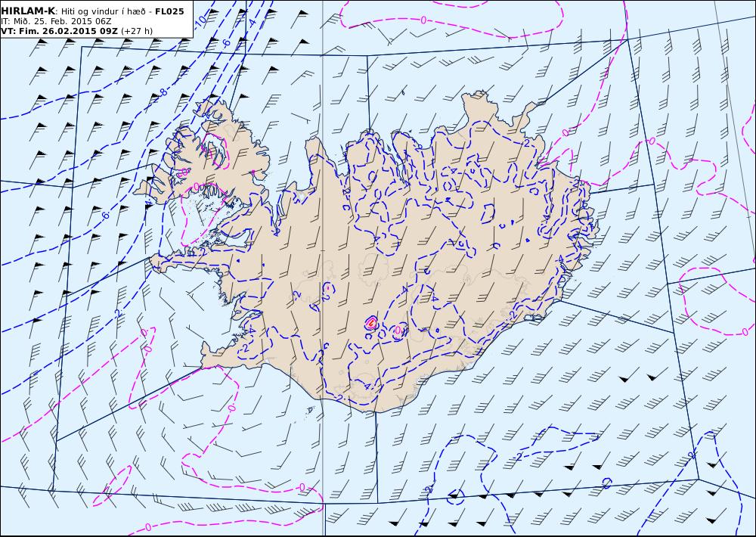Click the '(+27 h)' forecast offset text
Image resolution: width=756 pixels, height=537 pixels.
[137, 31]
